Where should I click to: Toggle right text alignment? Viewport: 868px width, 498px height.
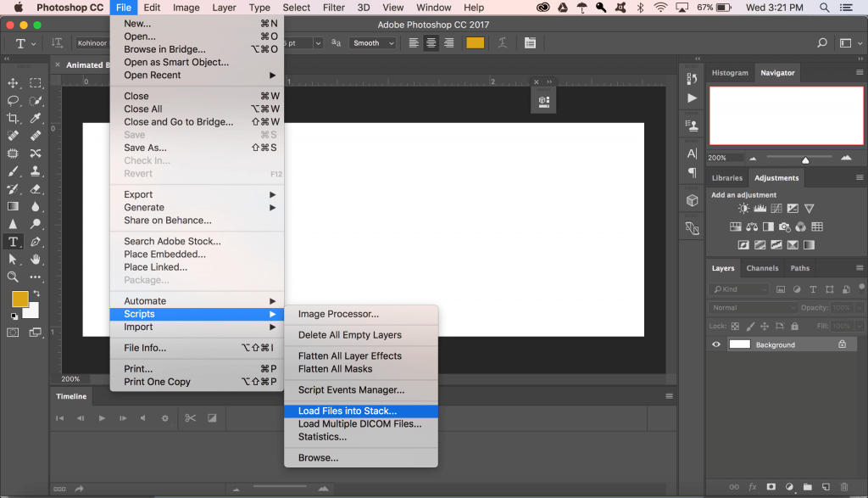448,43
